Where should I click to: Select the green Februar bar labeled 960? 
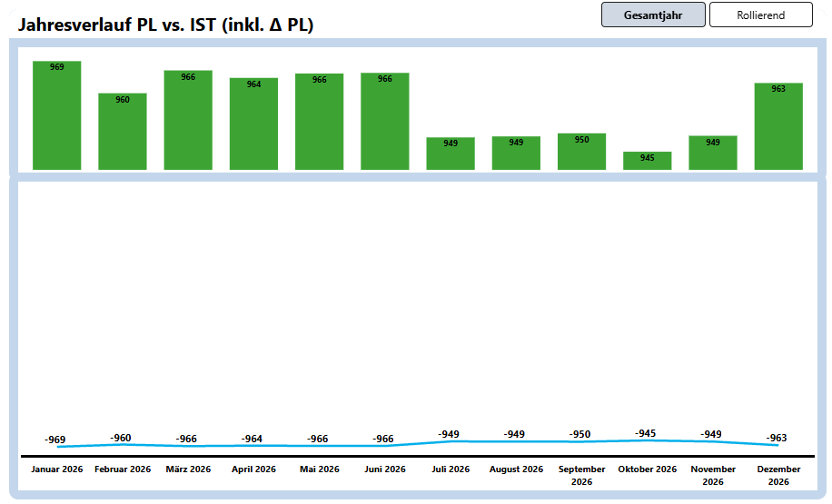point(123,132)
